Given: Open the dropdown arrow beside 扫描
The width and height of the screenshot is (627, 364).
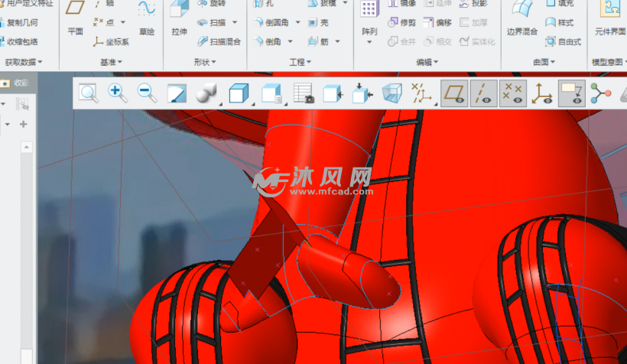Looking at the screenshot, I should pos(235,22).
